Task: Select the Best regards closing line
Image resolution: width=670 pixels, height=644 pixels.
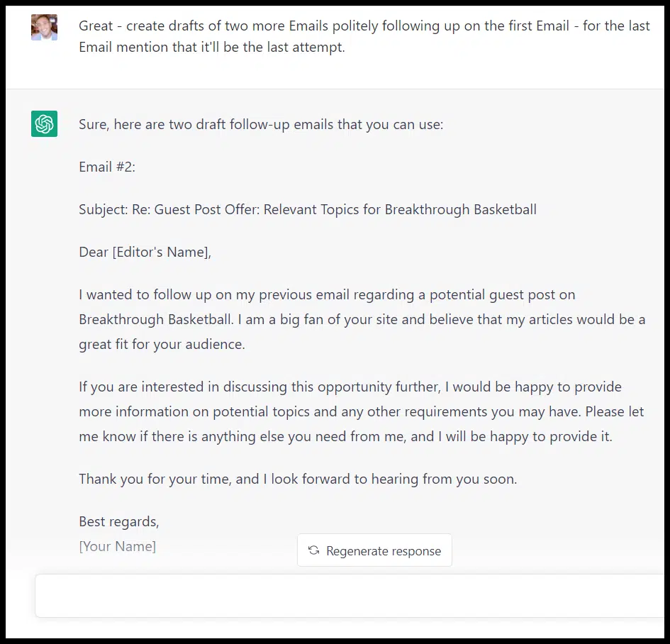Action: click(x=118, y=521)
